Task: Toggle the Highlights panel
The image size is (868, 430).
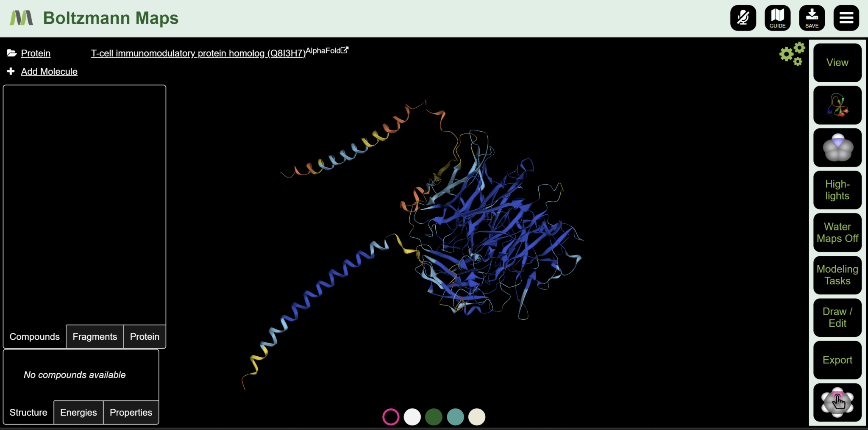Action: pyautogui.click(x=837, y=190)
